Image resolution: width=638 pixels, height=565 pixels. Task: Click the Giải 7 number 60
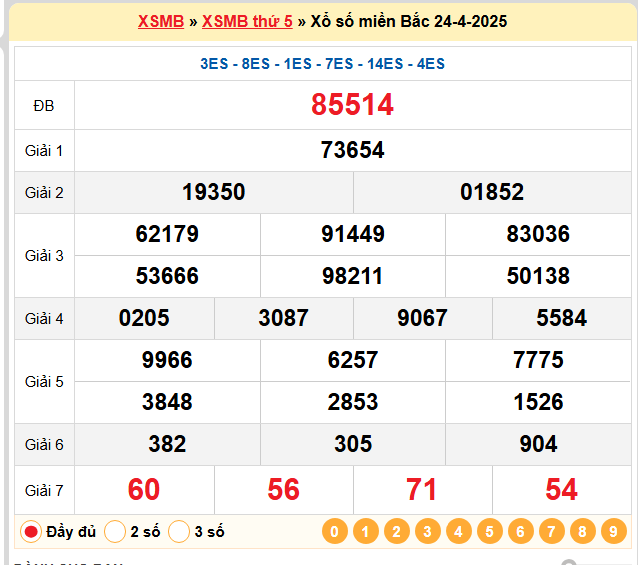pyautogui.click(x=144, y=490)
